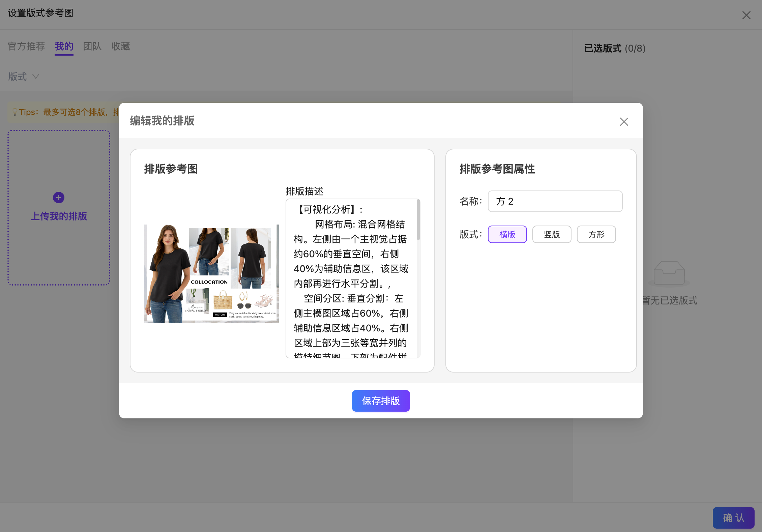
Task: Switch to the 收藏 tab
Action: tap(121, 46)
